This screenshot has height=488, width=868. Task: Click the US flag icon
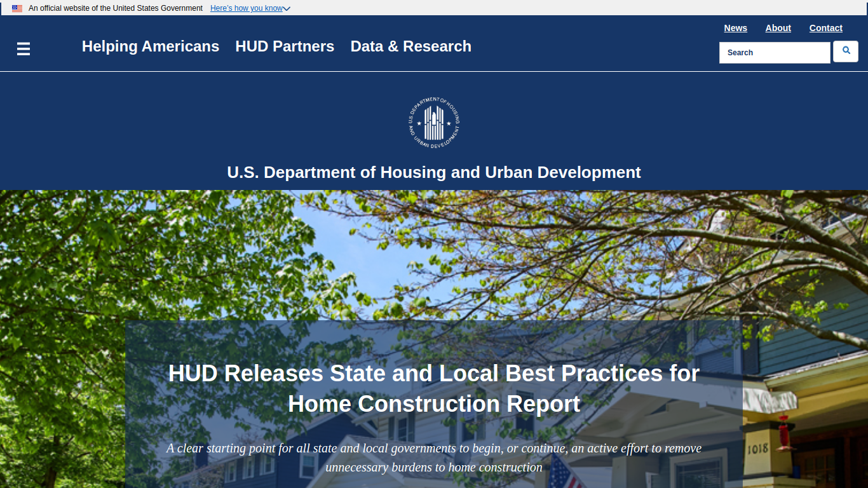17,8
